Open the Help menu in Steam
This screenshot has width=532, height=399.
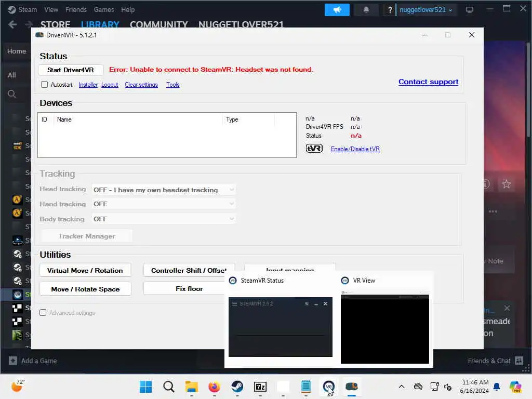click(128, 9)
